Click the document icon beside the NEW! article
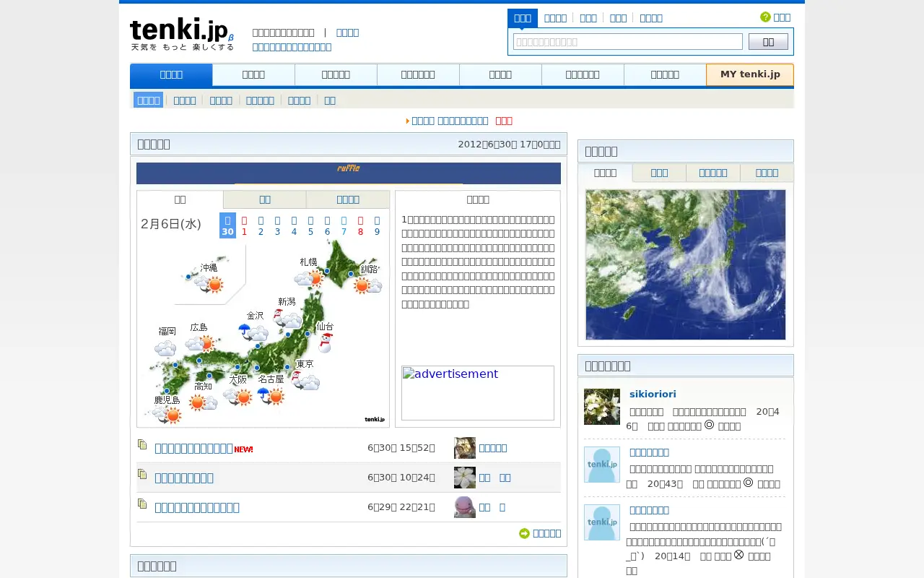 (142, 445)
